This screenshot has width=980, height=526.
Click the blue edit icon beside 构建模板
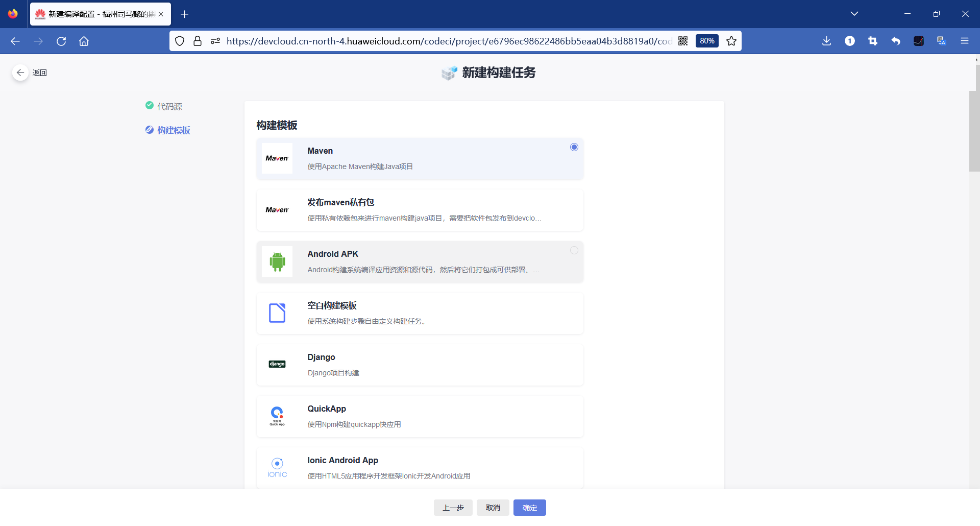[x=150, y=130]
